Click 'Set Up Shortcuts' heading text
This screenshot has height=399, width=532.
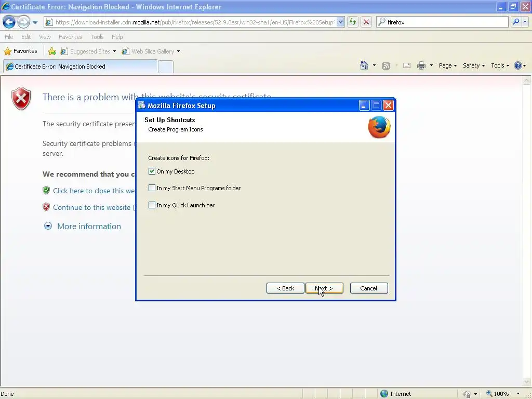[x=170, y=120]
